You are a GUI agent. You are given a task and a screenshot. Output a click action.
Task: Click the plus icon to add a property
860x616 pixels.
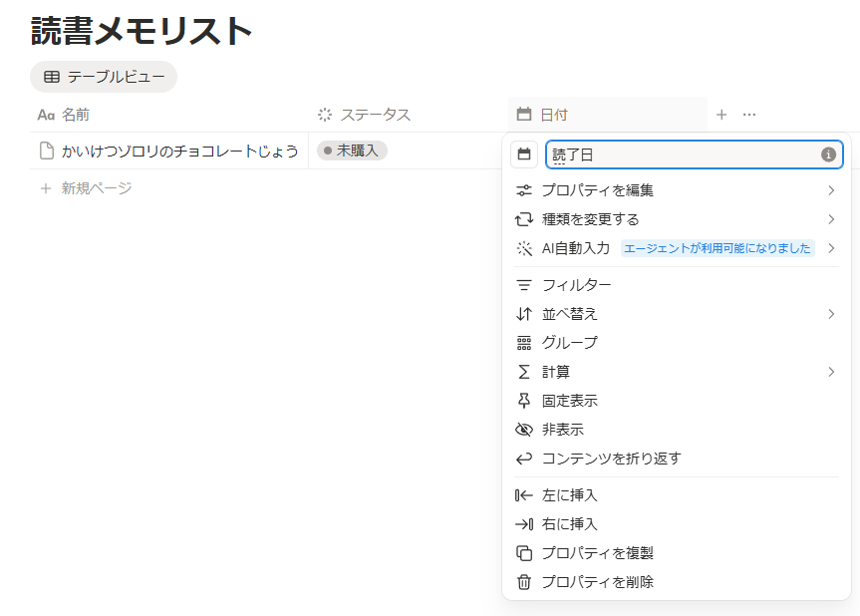tap(721, 115)
